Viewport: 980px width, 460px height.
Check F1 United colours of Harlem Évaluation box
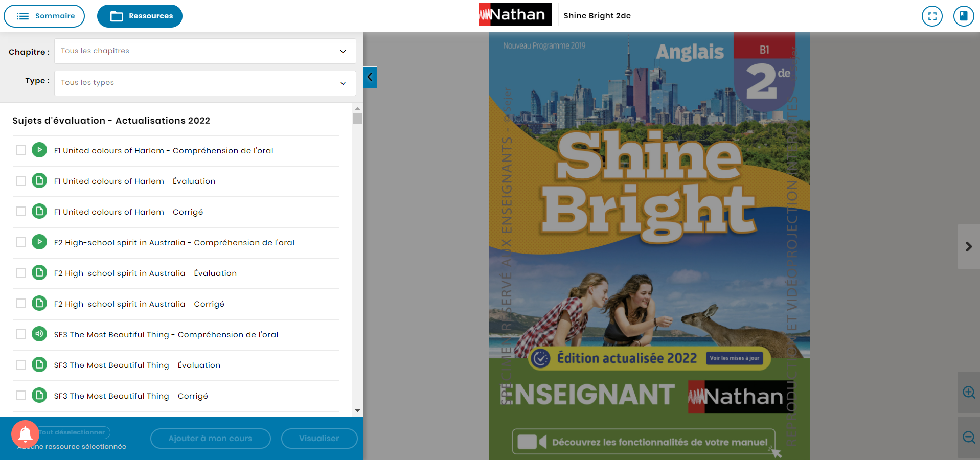20,181
